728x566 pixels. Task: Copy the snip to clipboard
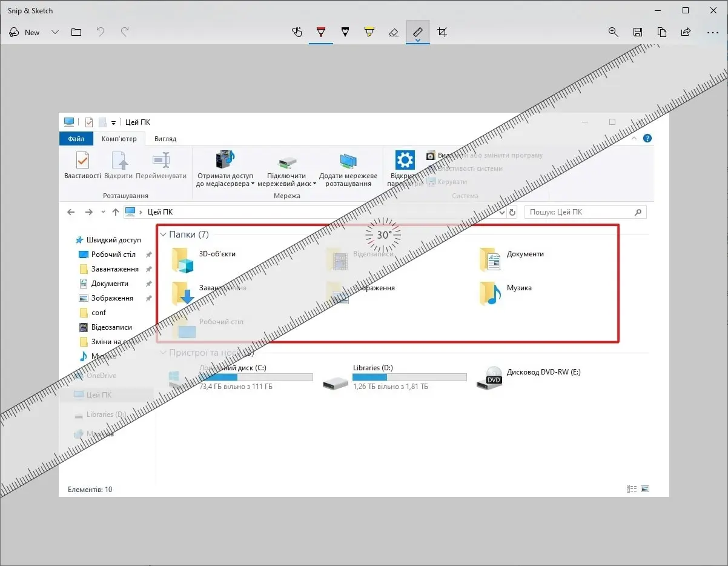(662, 32)
